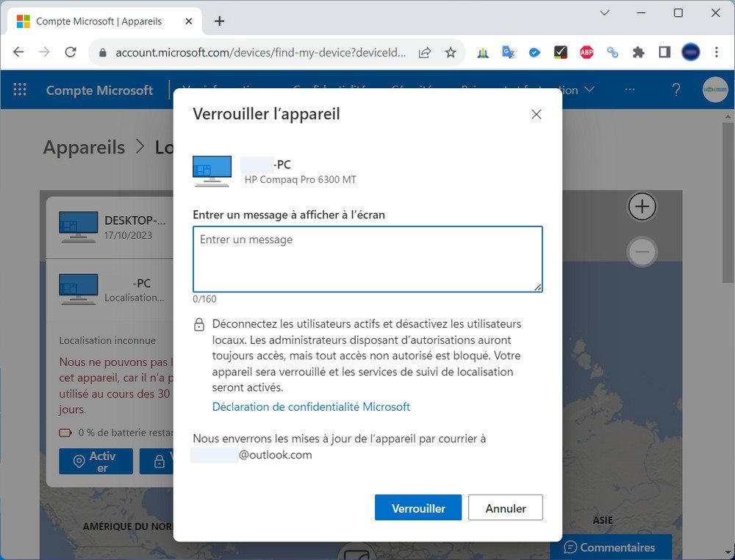Toggle the browser side panel
The image size is (735, 560).
click(x=664, y=52)
